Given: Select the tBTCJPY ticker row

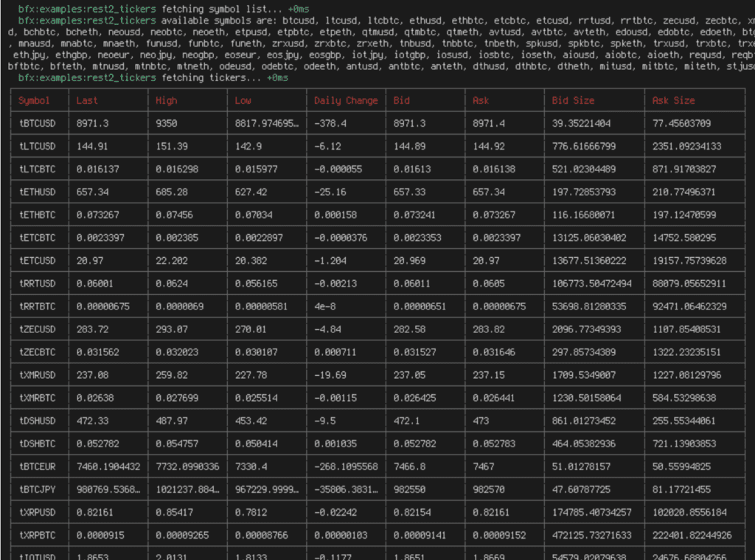Looking at the screenshot, I should [39, 489].
